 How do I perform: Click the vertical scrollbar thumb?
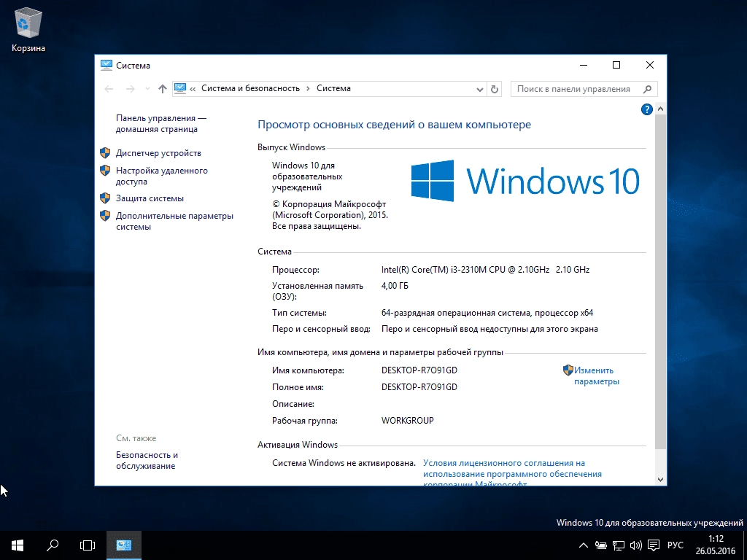coord(660,281)
